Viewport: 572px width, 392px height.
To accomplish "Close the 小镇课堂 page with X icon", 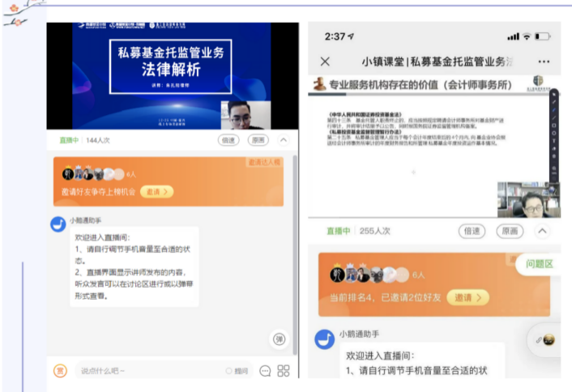I will point(325,62).
